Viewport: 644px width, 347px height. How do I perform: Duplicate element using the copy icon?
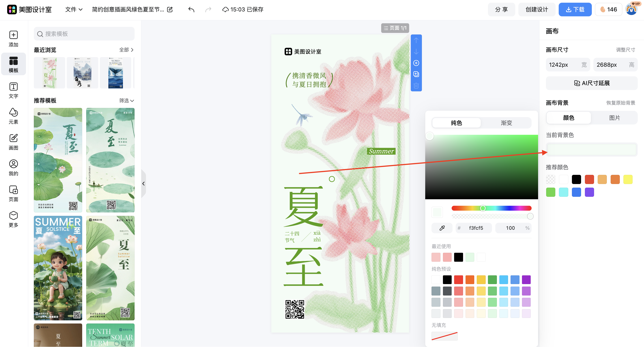[416, 74]
